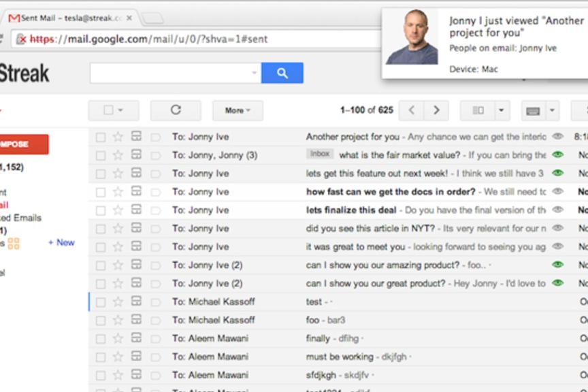Go to the previous page of emails
The height and width of the screenshot is (392, 588).
[411, 110]
